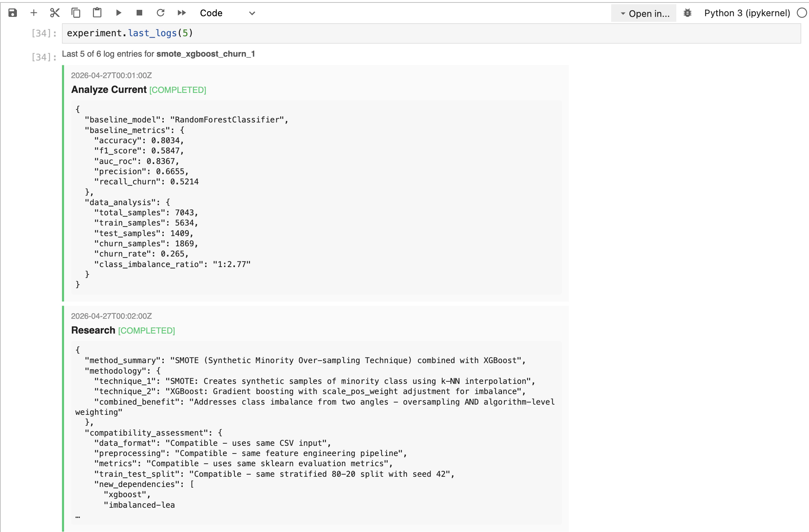Click the truncation ellipsis in Research log
Viewport: 809px width, 532px height.
78,517
